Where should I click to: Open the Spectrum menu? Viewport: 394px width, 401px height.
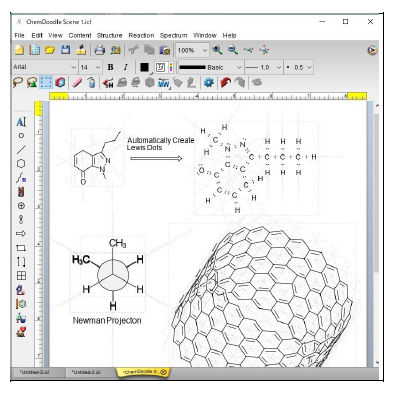click(x=173, y=35)
